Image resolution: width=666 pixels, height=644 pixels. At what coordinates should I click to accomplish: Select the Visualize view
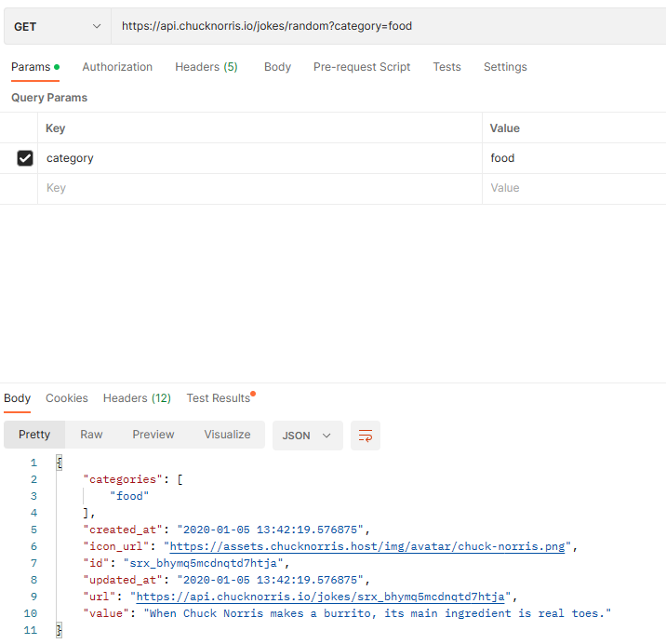227,435
